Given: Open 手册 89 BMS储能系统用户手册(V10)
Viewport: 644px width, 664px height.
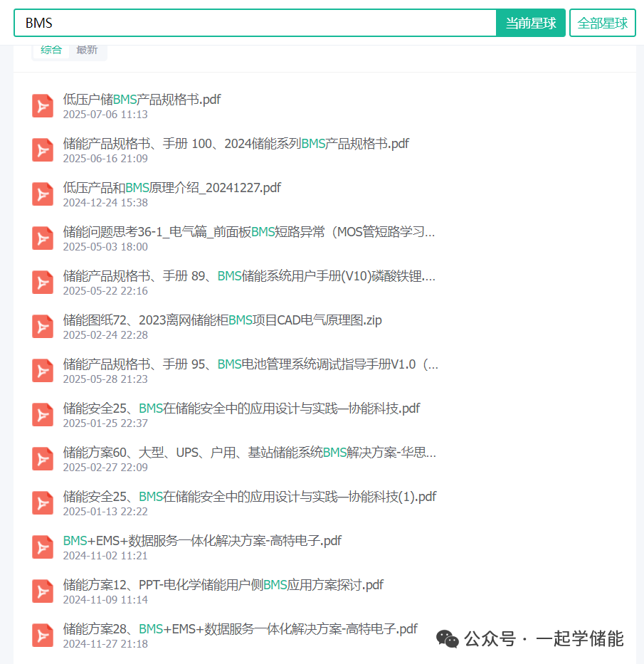Looking at the screenshot, I should (x=249, y=276).
